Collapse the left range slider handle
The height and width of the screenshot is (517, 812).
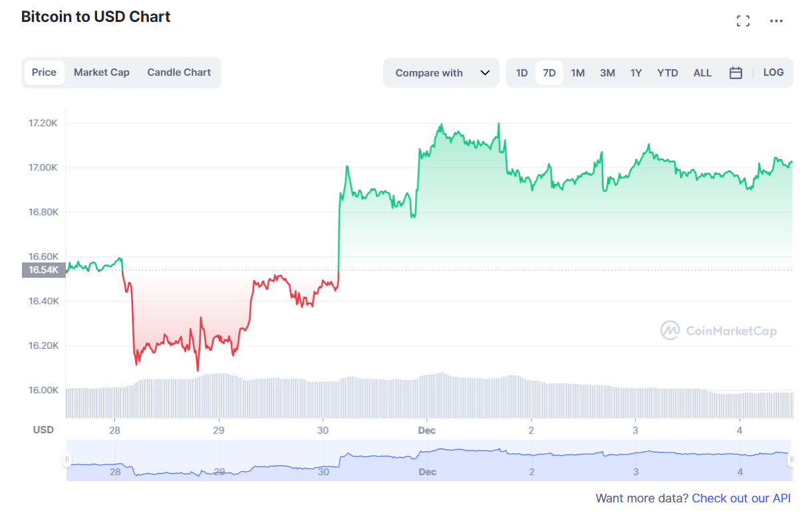coord(68,458)
